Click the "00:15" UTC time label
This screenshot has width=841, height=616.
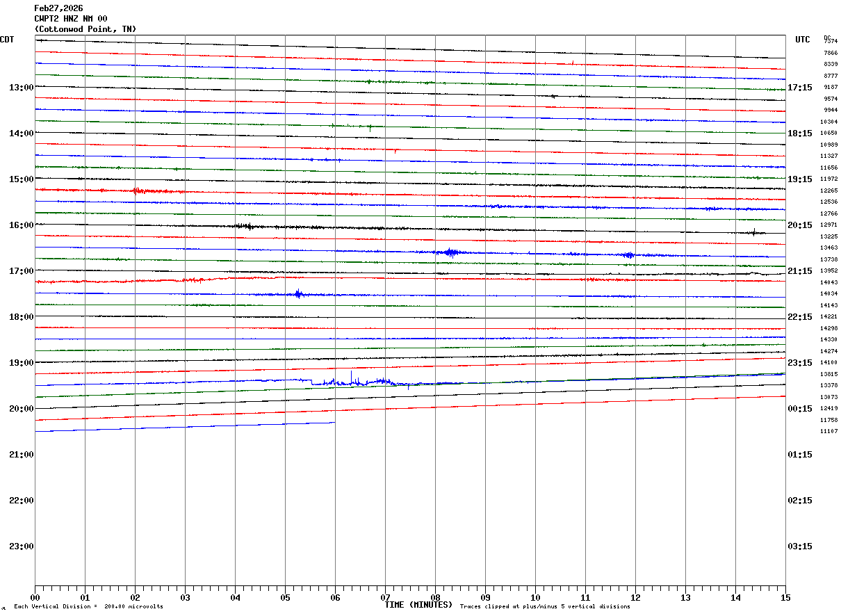800,408
